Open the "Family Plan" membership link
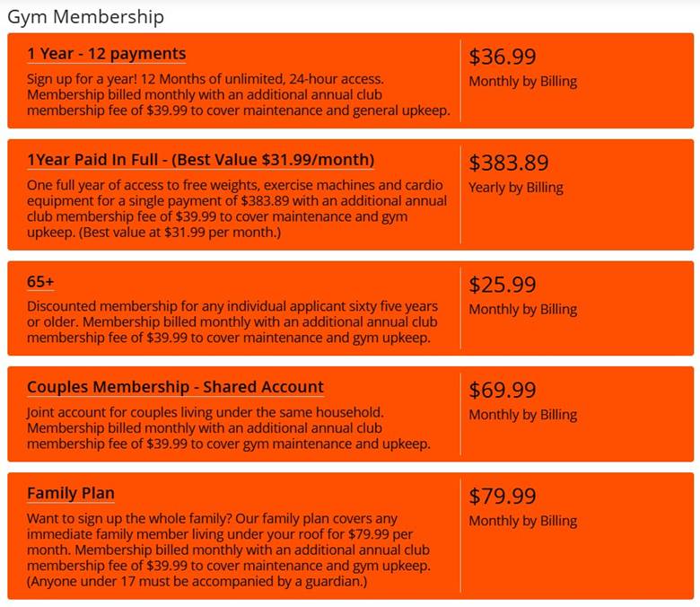The width and height of the screenshot is (700, 607). point(71,493)
